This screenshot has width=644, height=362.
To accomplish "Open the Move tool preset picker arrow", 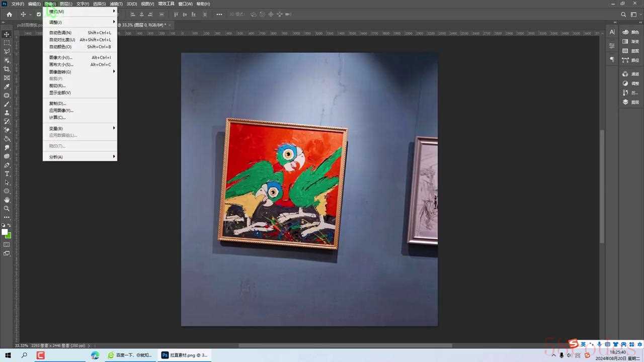I will [x=30, y=15].
